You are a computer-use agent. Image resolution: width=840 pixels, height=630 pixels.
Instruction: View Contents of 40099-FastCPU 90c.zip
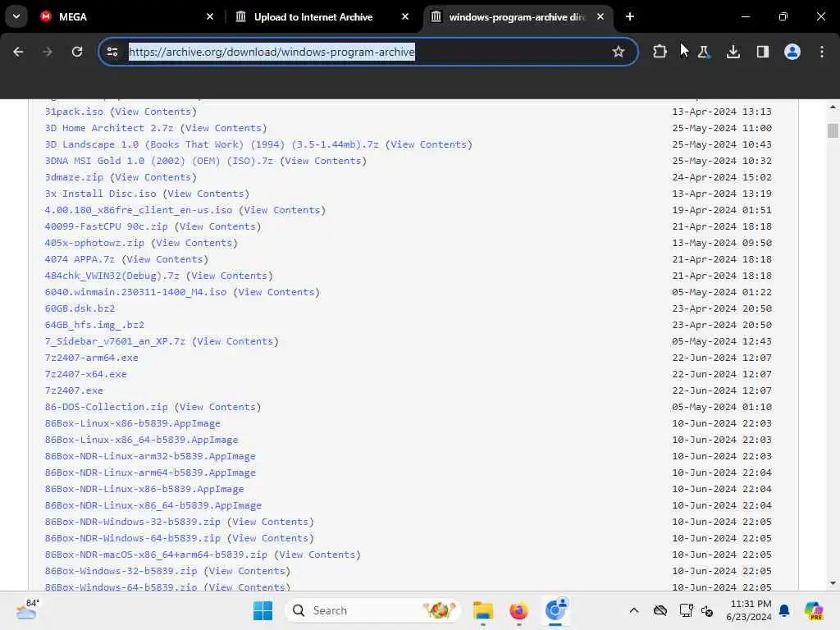point(217,226)
